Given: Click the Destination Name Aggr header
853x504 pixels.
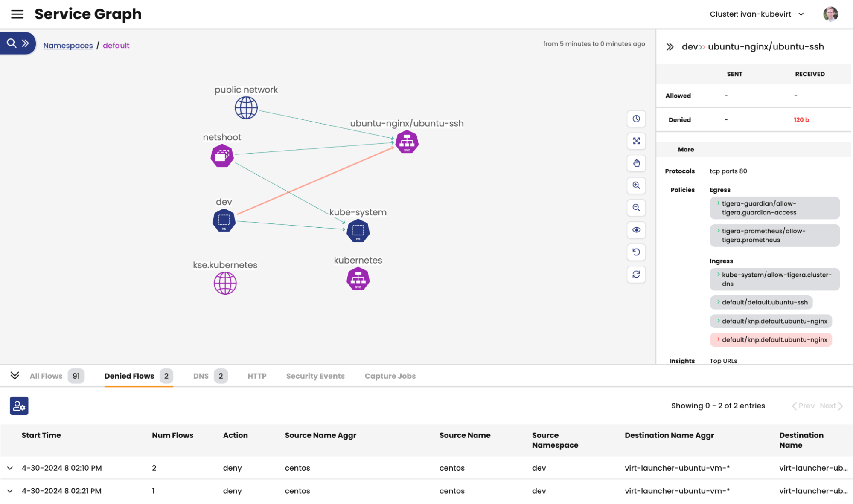Looking at the screenshot, I should point(669,435).
